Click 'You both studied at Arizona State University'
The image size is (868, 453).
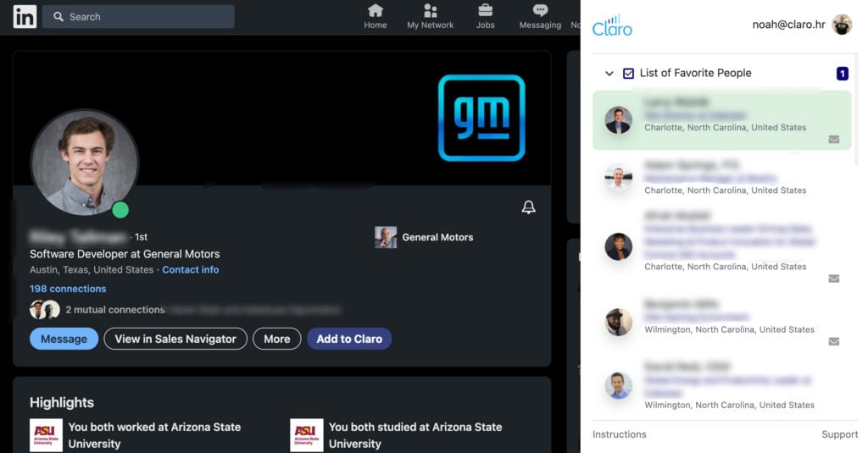pyautogui.click(x=415, y=435)
